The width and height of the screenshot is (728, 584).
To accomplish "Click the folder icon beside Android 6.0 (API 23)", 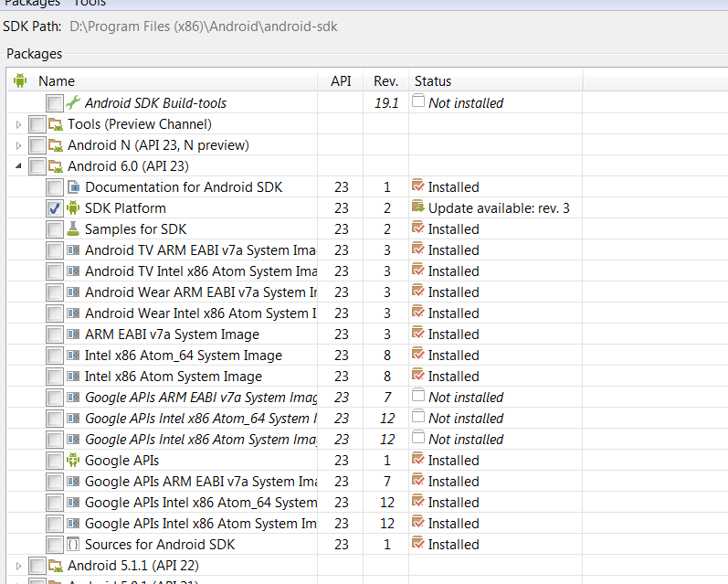I will pos(56,165).
